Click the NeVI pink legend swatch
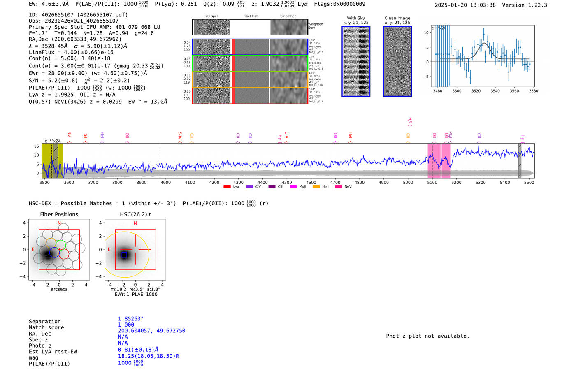 pyautogui.click(x=339, y=186)
